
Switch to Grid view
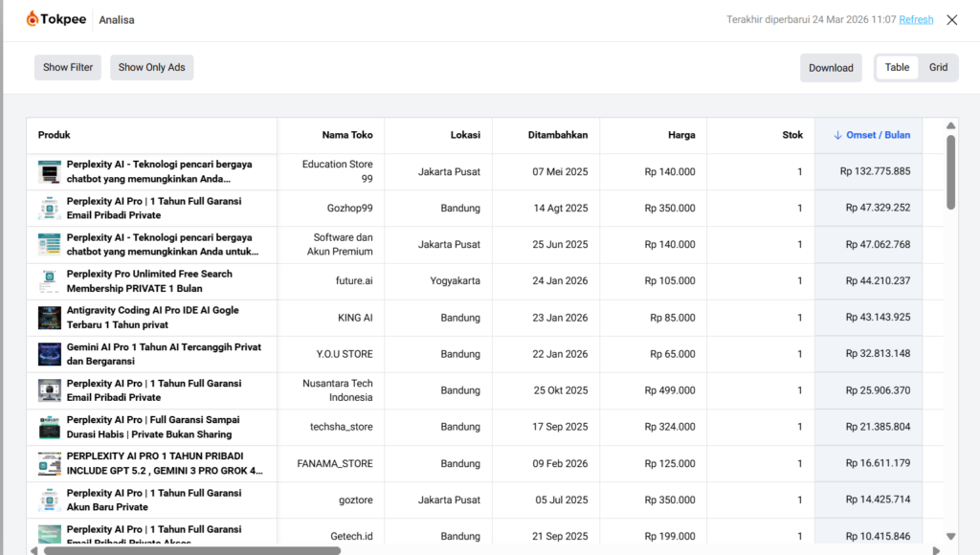pyautogui.click(x=938, y=68)
